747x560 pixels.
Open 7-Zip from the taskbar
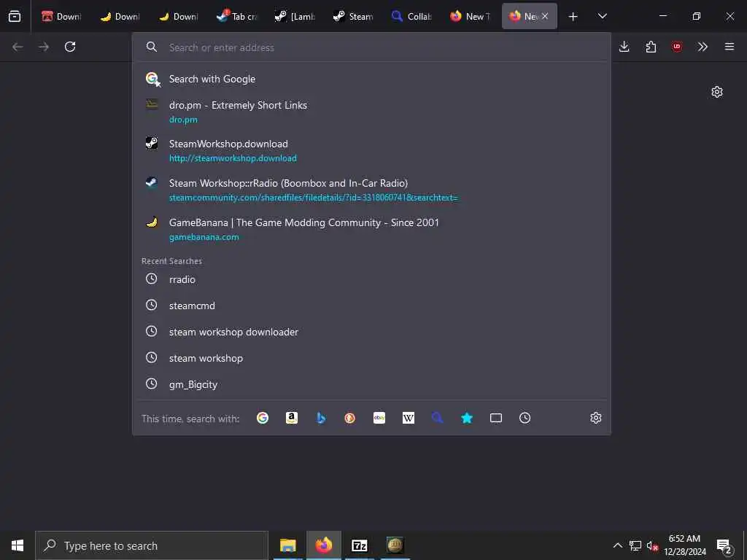tap(360, 545)
